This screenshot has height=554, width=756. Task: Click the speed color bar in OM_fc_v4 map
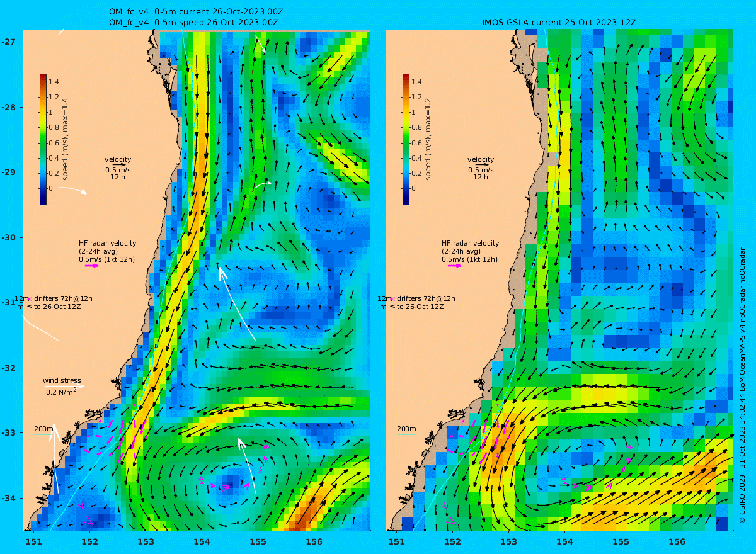[x=43, y=139]
